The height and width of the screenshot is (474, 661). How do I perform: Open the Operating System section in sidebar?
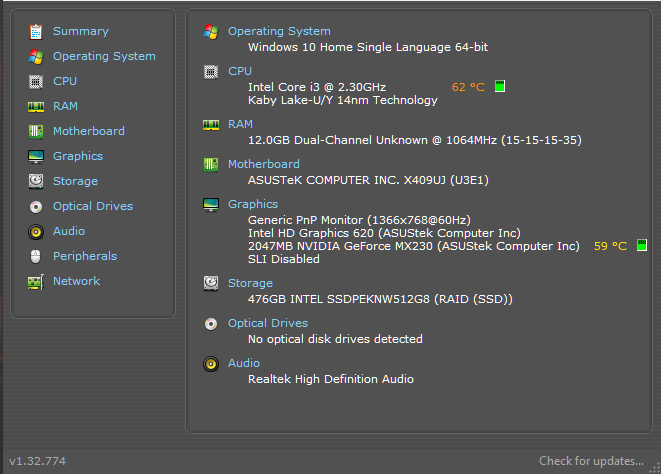[104, 57]
